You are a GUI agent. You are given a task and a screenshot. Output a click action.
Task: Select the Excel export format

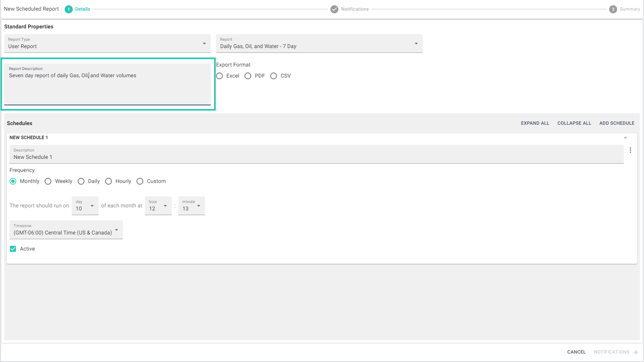coord(220,76)
